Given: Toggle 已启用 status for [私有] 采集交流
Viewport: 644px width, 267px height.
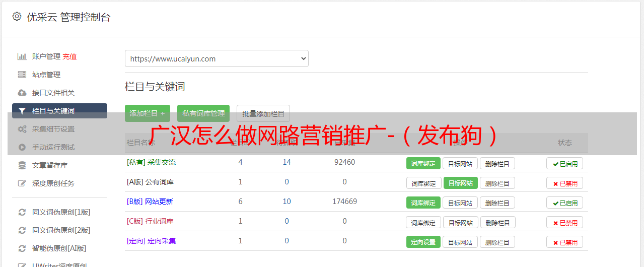Looking at the screenshot, I should click(565, 163).
